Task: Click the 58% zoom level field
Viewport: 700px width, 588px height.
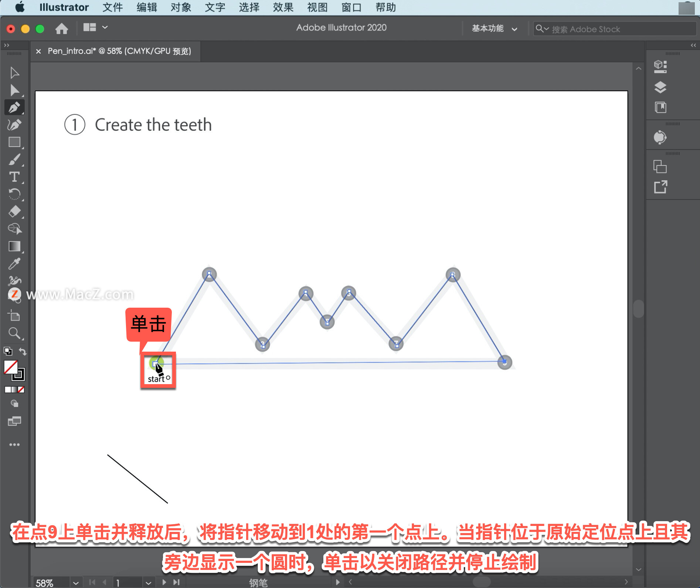Action: 51,583
